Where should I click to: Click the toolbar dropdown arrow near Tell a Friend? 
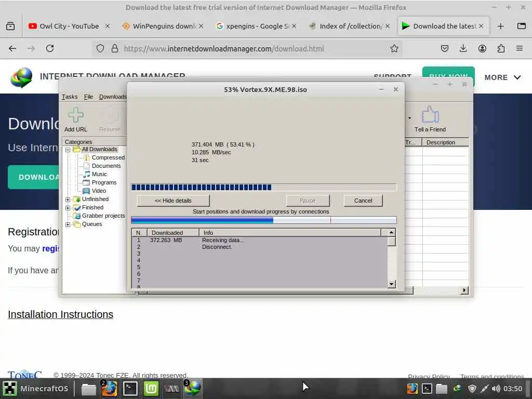[x=409, y=118]
